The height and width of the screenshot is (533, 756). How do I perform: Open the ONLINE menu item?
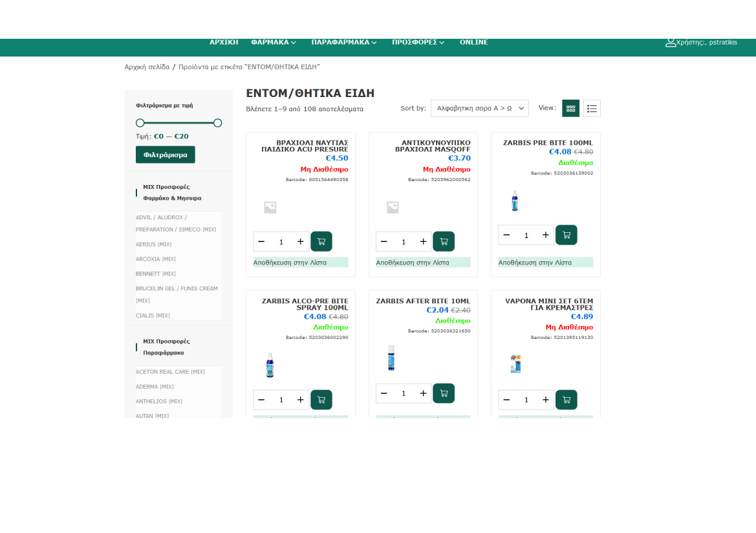[x=473, y=42]
